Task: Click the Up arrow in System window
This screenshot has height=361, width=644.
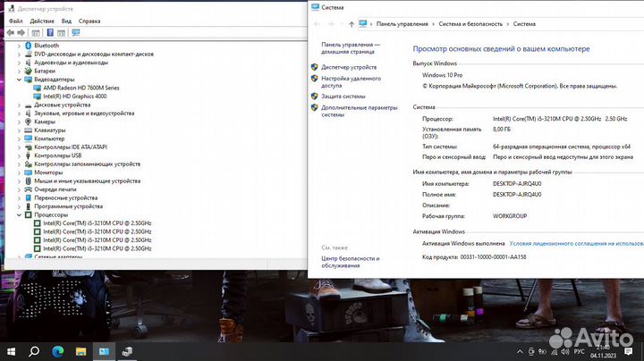Action: pyautogui.click(x=352, y=24)
